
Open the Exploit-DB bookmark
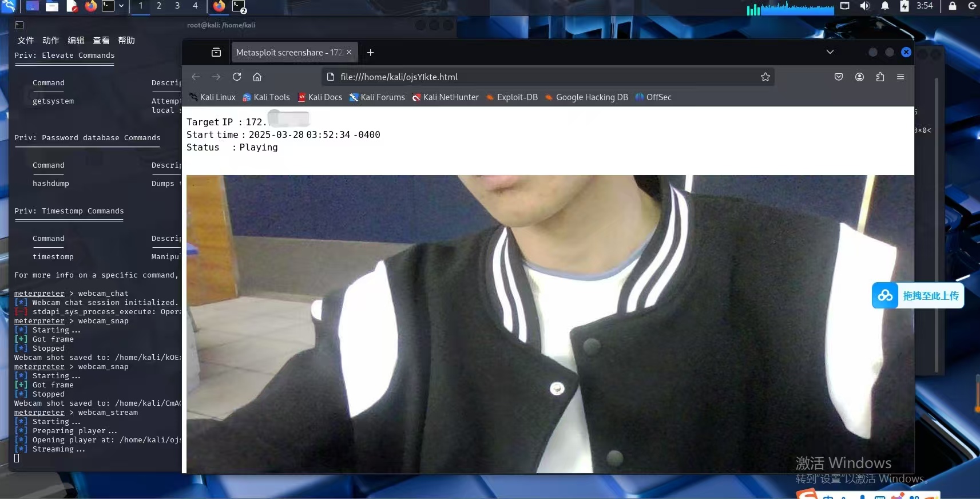(x=511, y=97)
